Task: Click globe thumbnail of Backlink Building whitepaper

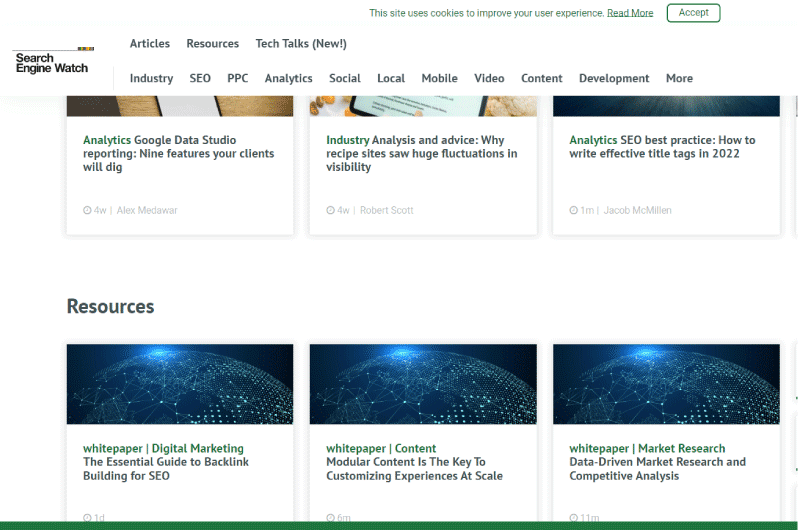Action: tap(180, 384)
